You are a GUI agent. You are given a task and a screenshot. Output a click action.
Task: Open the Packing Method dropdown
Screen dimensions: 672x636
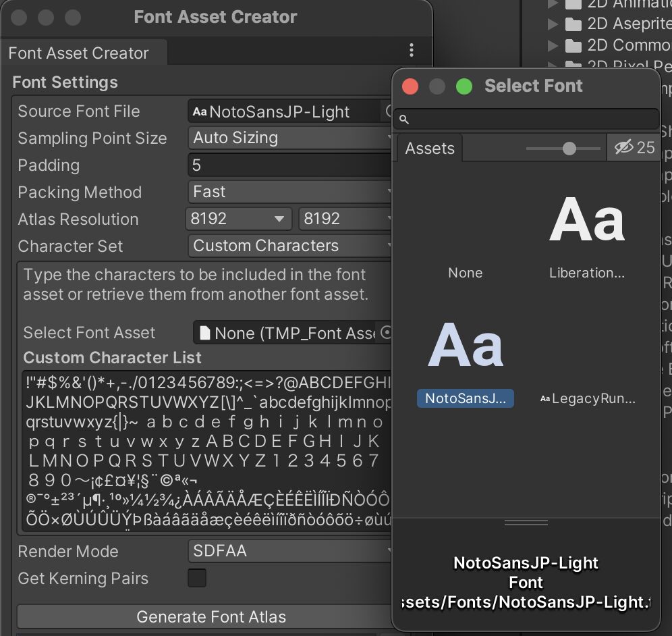(x=290, y=192)
